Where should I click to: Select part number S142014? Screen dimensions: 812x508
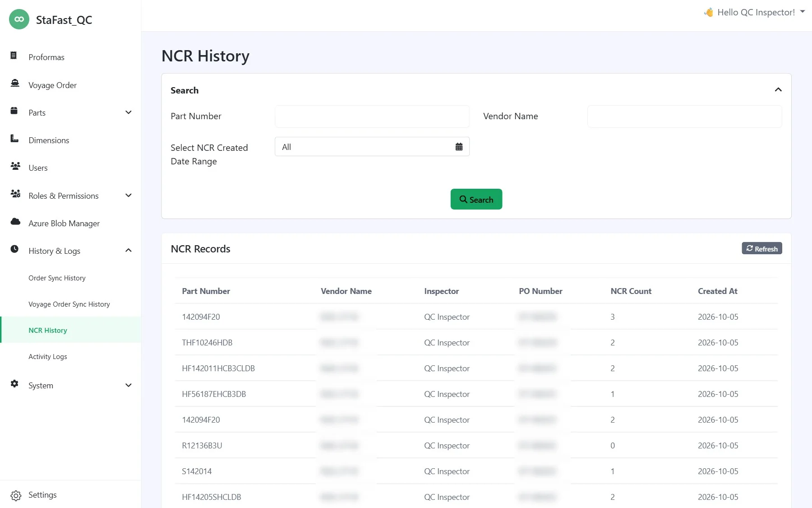(197, 471)
